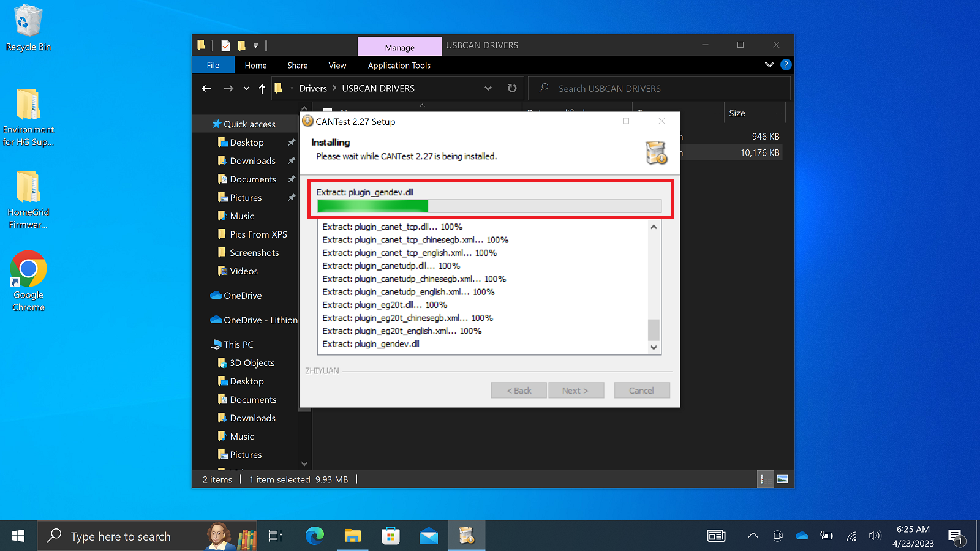
Task: Click the Cancel button in setup
Action: [x=641, y=391]
